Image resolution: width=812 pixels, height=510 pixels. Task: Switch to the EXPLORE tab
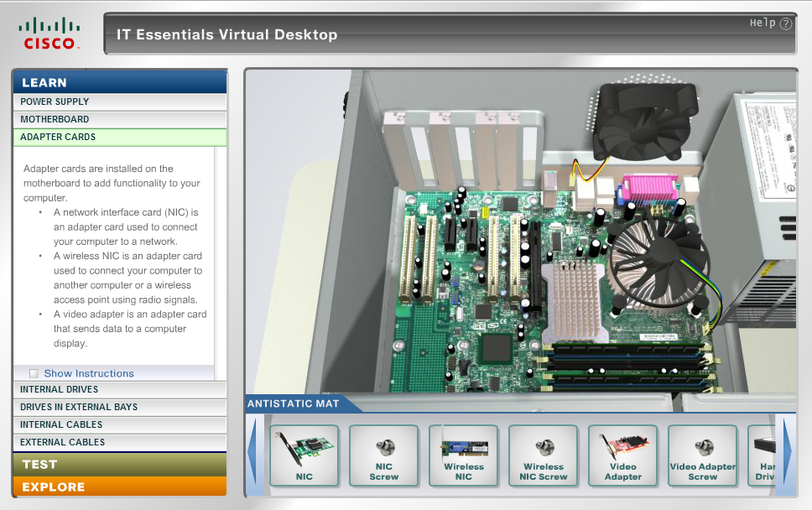click(119, 487)
